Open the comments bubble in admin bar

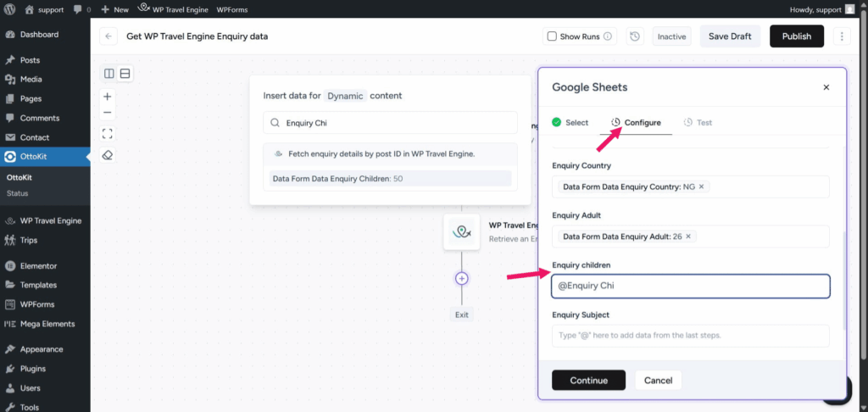pyautogui.click(x=81, y=9)
